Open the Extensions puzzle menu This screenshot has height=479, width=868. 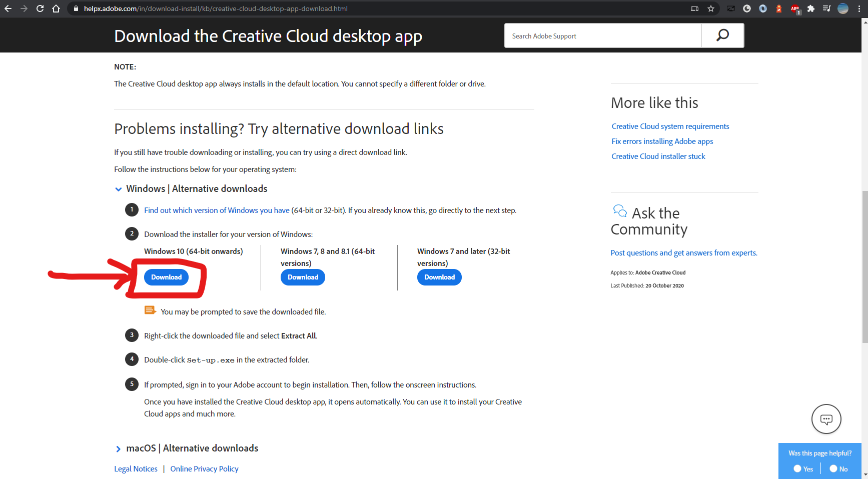811,8
